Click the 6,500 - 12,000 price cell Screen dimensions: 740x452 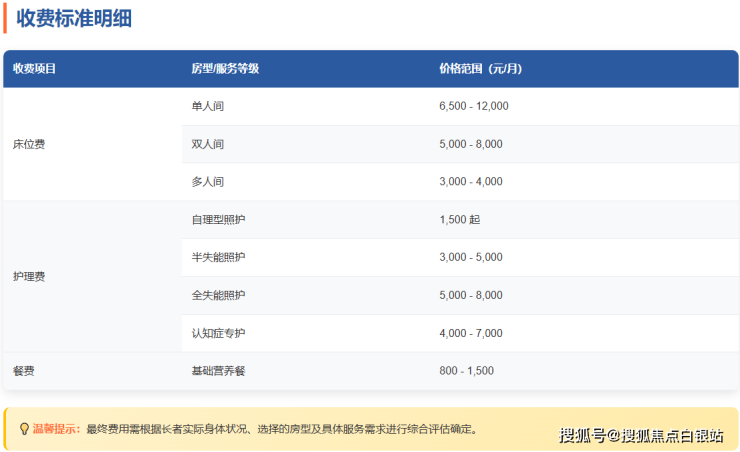coord(474,106)
